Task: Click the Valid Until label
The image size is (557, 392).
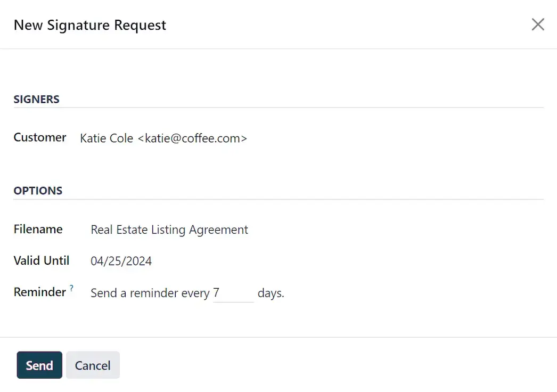Action: coord(42,261)
